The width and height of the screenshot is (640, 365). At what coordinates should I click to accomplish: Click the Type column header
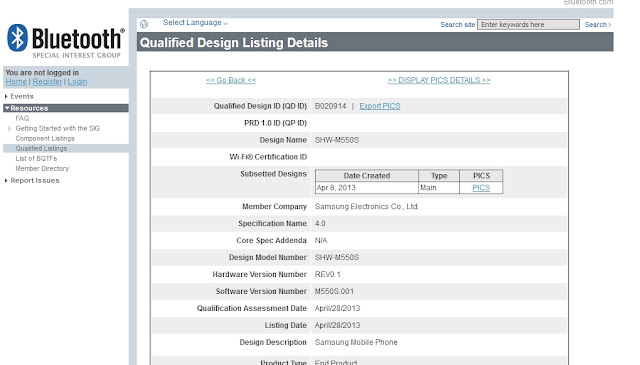[439, 176]
